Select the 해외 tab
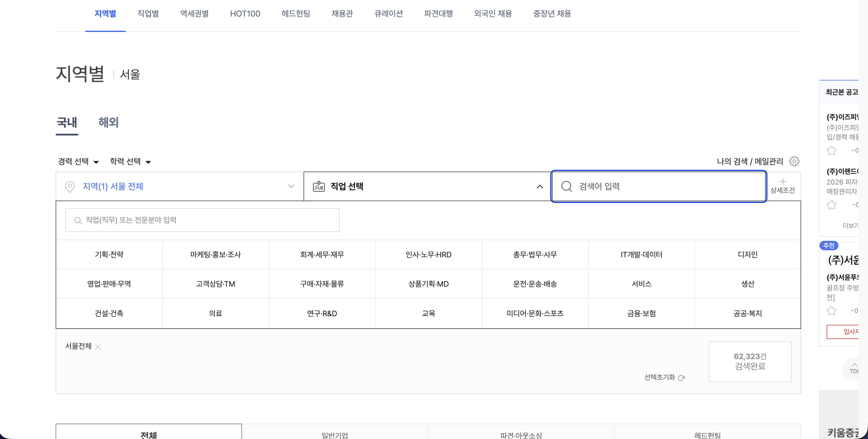Viewport: 868px width, 439px height. [x=109, y=122]
